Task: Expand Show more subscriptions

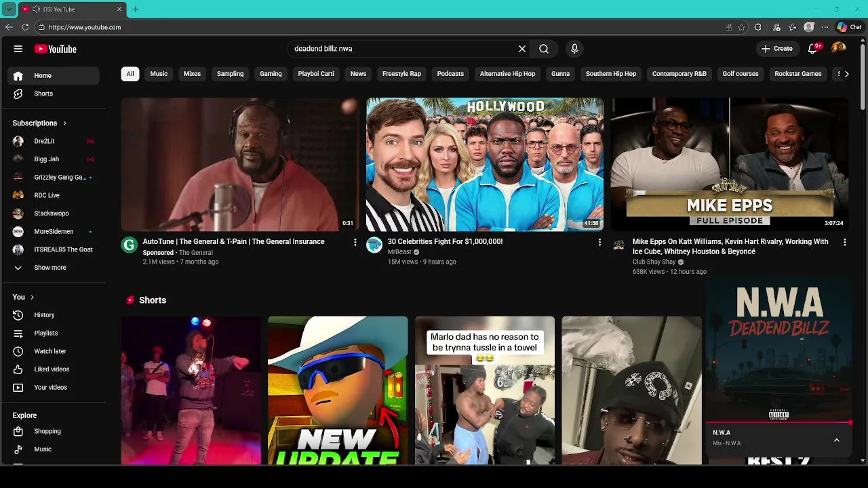Action: [x=54, y=268]
